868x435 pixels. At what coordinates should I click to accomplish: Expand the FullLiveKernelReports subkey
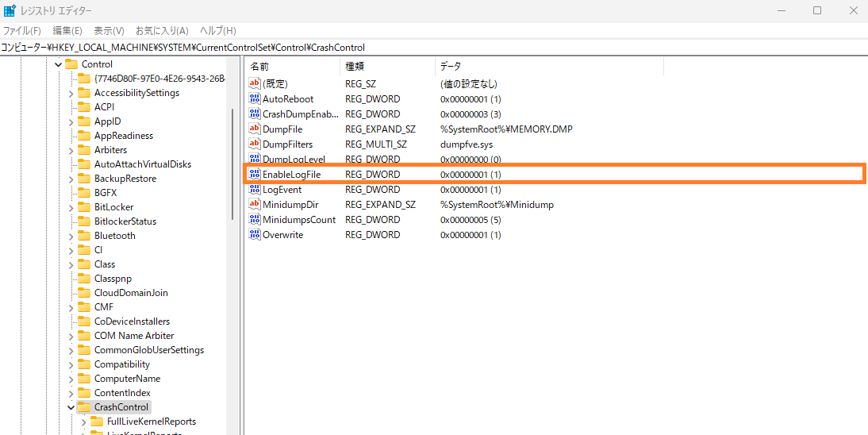[84, 422]
